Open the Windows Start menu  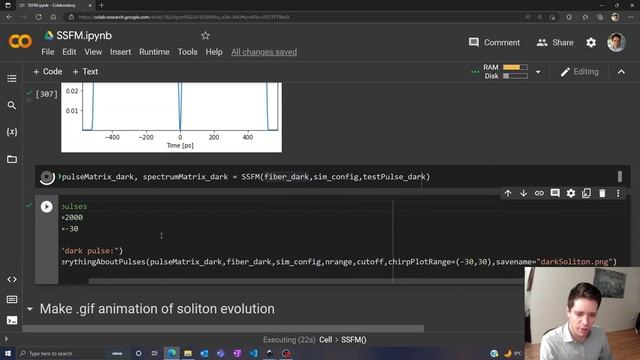8,353
